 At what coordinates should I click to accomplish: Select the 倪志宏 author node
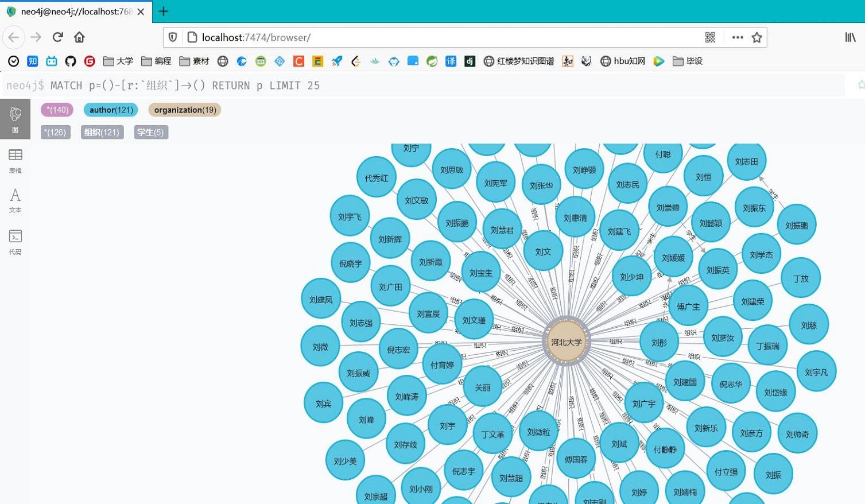[x=398, y=349]
